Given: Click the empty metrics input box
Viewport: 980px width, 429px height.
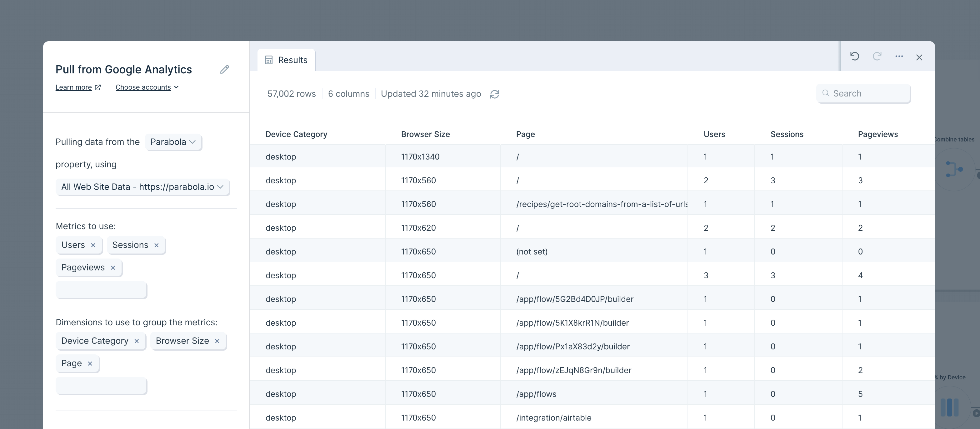Looking at the screenshot, I should tap(101, 290).
